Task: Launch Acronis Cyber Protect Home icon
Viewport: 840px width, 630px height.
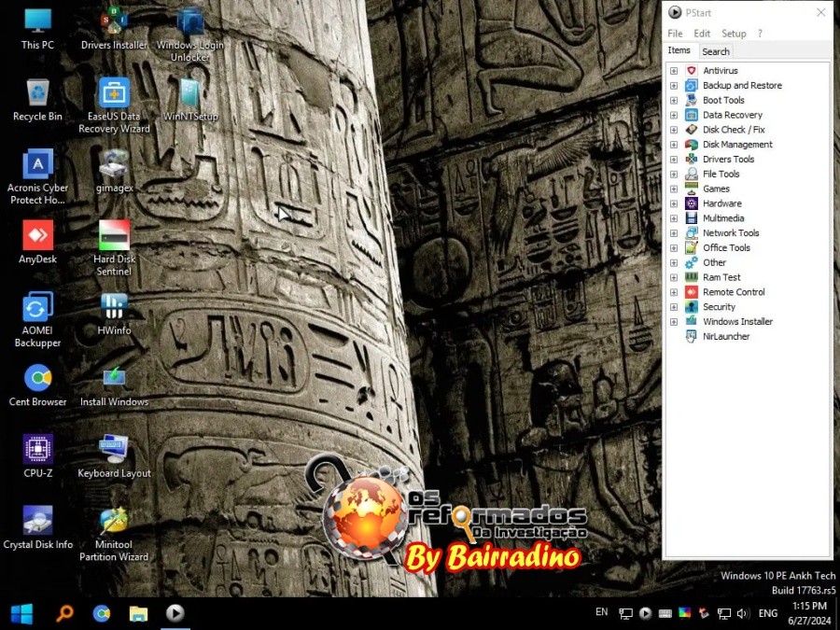Action: (37, 176)
